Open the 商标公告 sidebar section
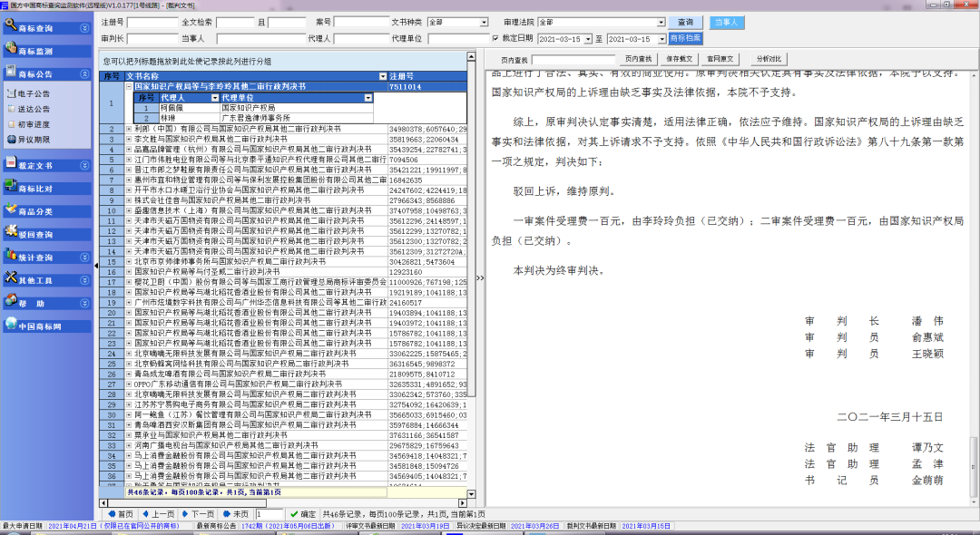980x535 pixels. click(x=46, y=74)
